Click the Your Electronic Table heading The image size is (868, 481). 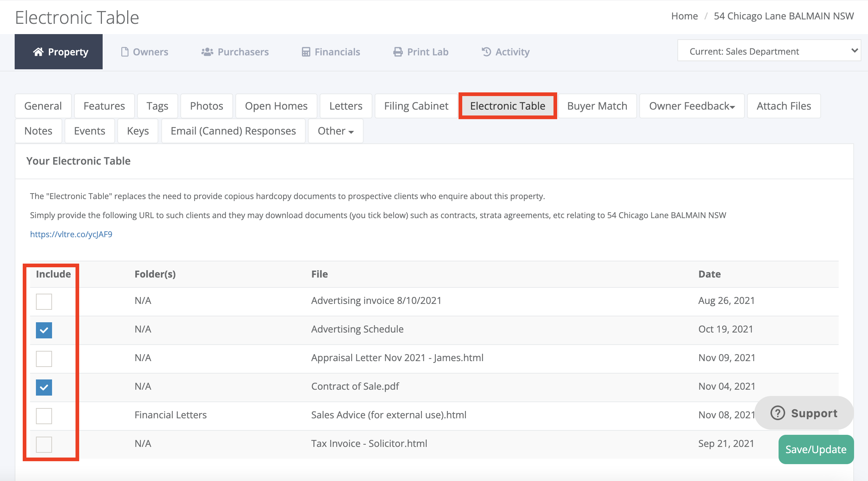coord(78,161)
